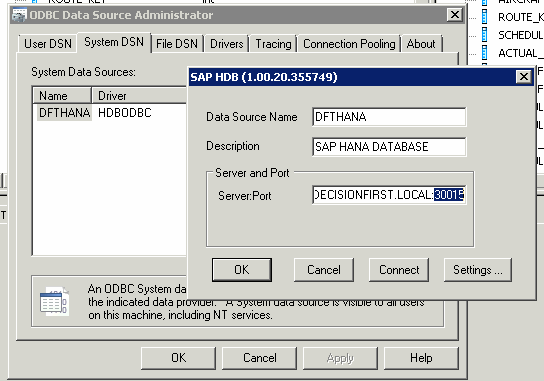Switch to the Tracing tab

click(273, 44)
